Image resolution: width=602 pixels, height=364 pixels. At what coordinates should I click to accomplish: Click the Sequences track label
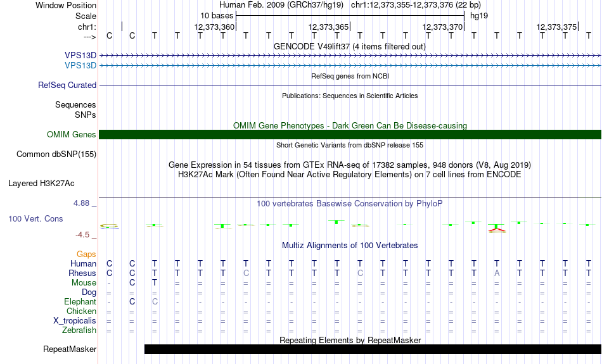[75, 104]
